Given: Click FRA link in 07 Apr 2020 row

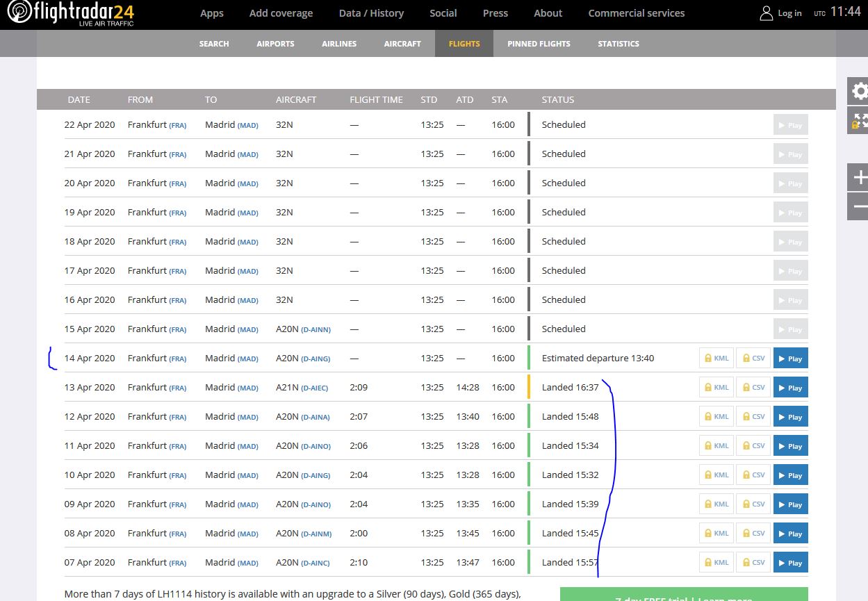Looking at the screenshot, I should pyautogui.click(x=178, y=563).
